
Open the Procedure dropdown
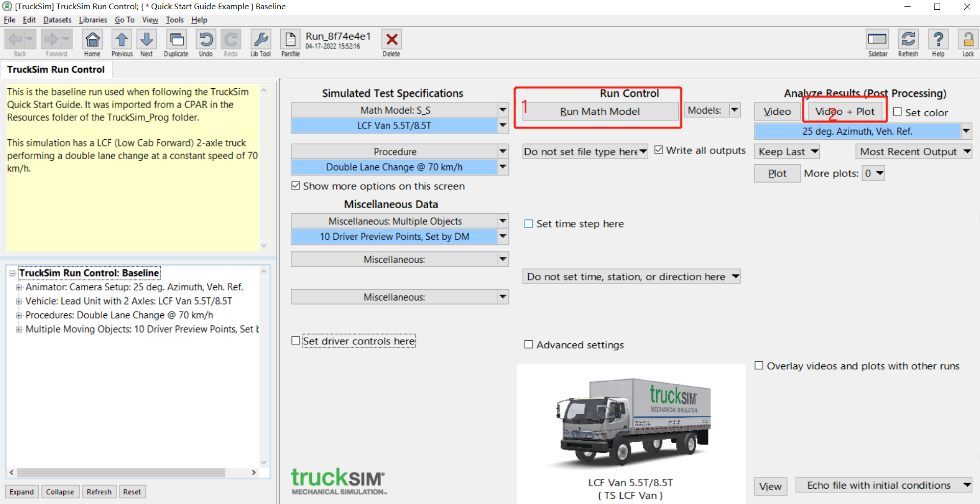click(x=503, y=151)
